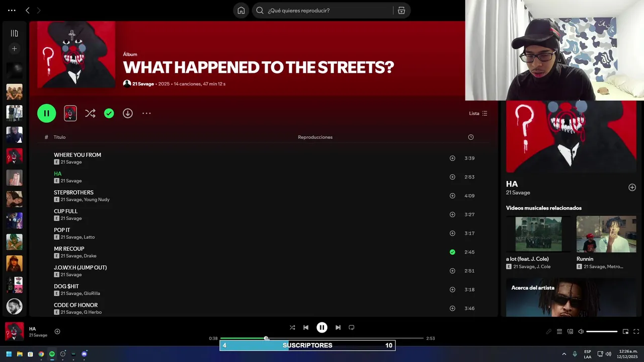644x362 pixels.
Task: Open the Runnin related music video
Action: click(606, 234)
